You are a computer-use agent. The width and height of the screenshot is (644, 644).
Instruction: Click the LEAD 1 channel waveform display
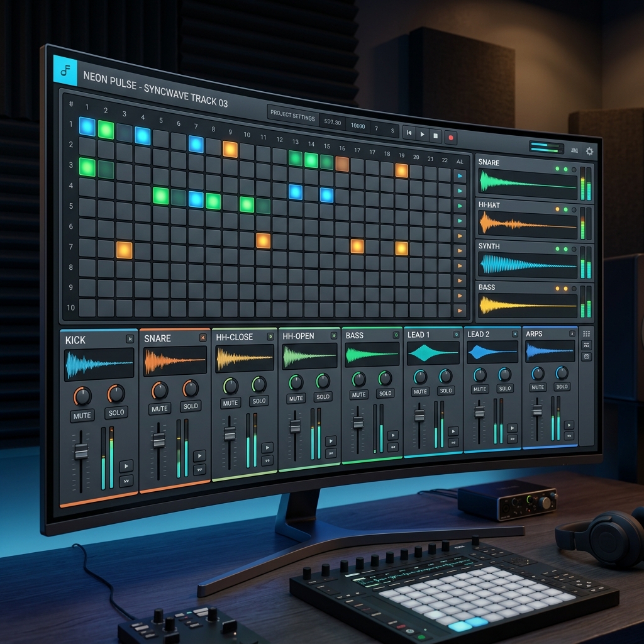[x=433, y=353]
